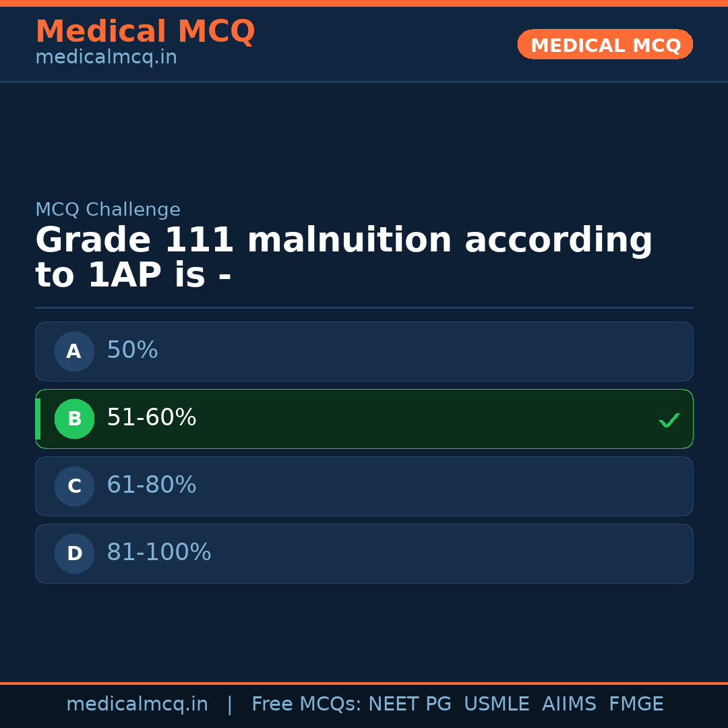The width and height of the screenshot is (728, 728).
Task: Click the orange footer divider line
Action: [364, 681]
